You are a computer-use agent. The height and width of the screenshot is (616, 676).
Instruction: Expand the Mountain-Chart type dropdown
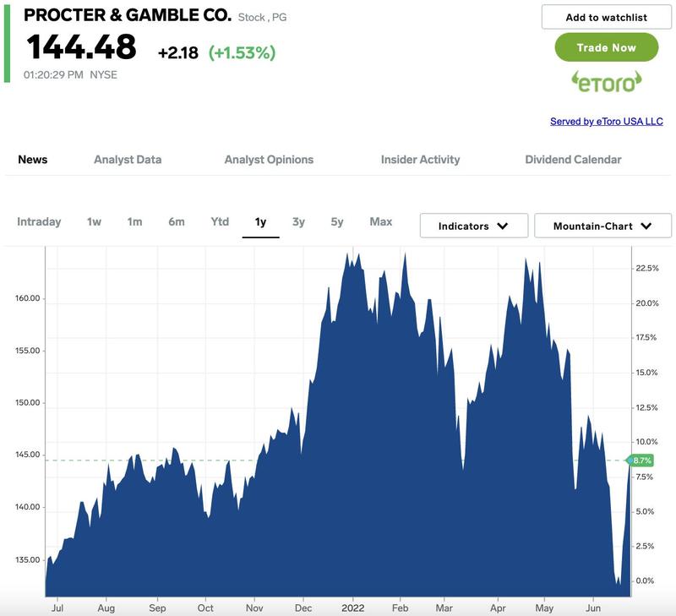coord(602,226)
